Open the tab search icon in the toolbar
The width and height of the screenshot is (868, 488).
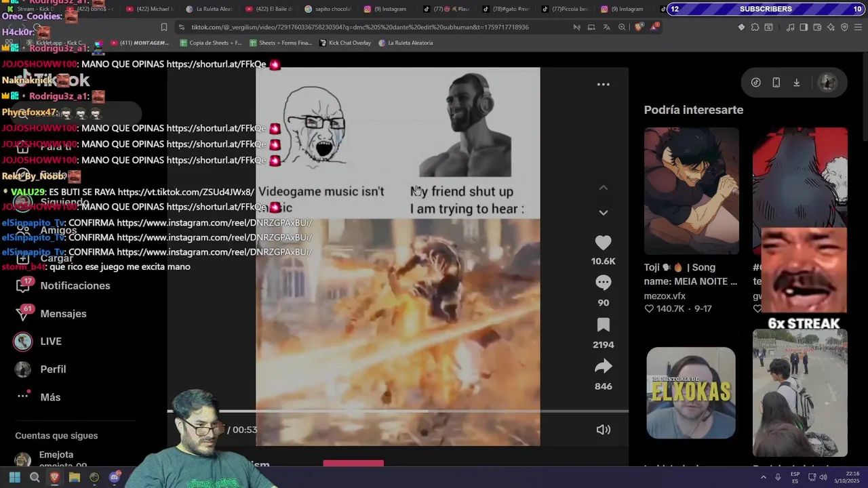click(768, 27)
